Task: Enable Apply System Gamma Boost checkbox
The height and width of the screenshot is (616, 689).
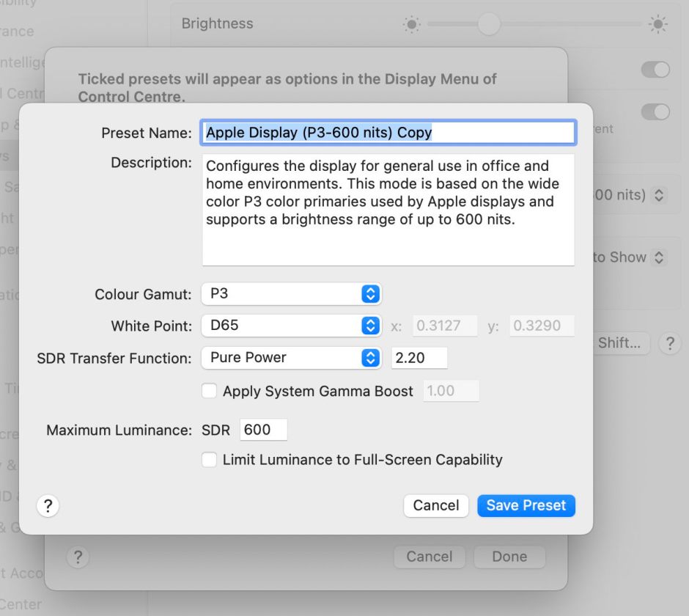Action: tap(209, 390)
